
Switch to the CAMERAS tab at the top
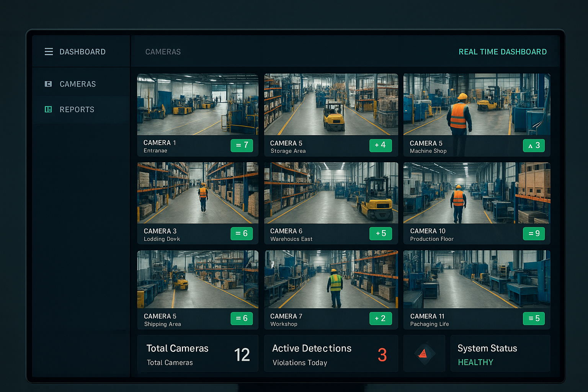163,52
